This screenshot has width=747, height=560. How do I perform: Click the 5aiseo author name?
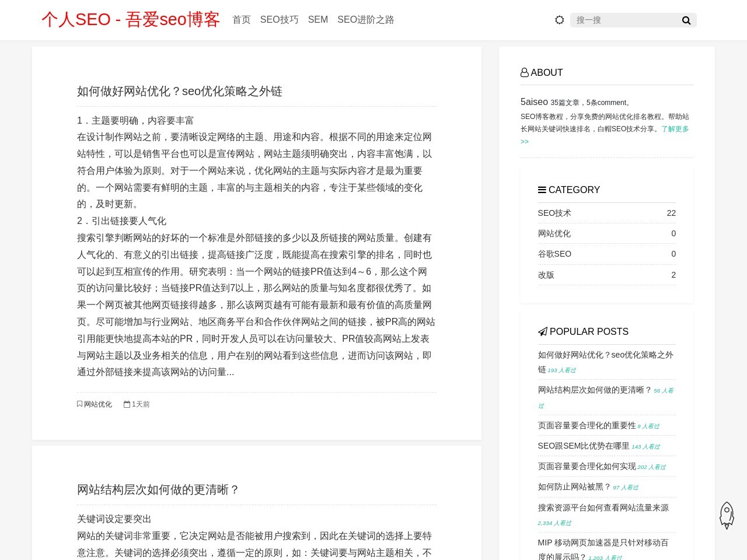[x=534, y=101]
